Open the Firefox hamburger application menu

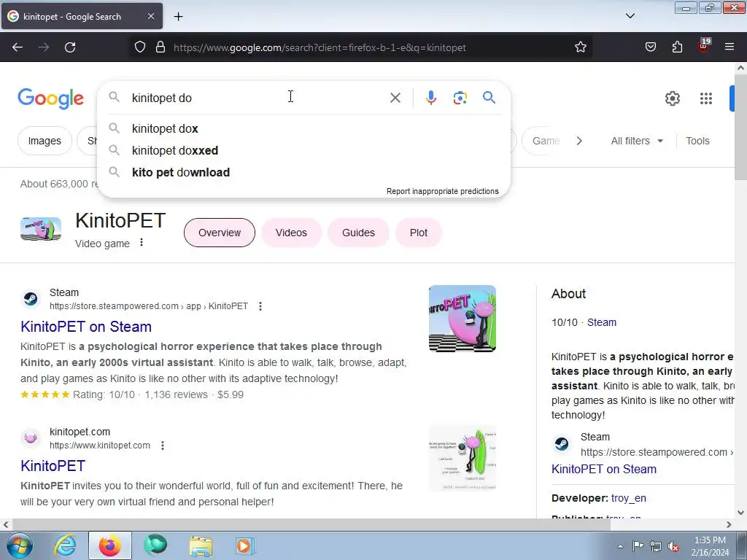[729, 47]
